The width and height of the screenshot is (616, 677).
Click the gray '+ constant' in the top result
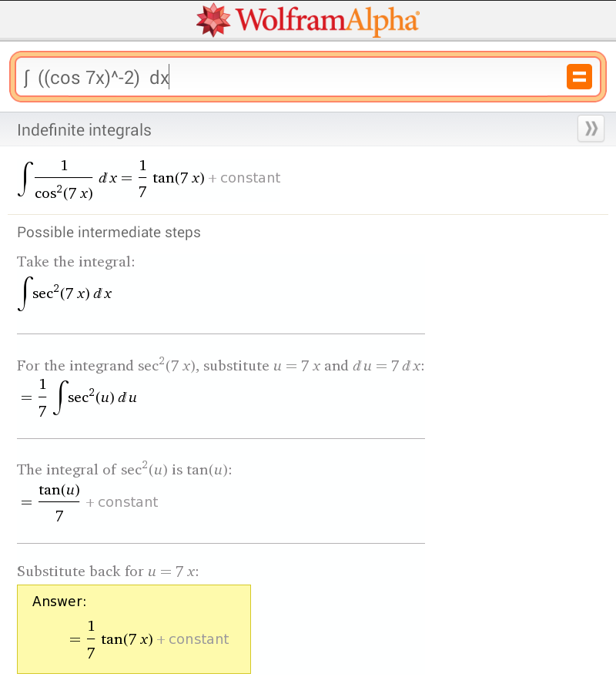pyautogui.click(x=250, y=178)
